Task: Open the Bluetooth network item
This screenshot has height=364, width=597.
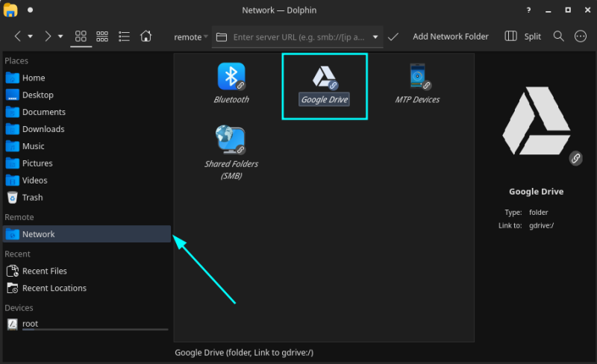Action: click(231, 84)
